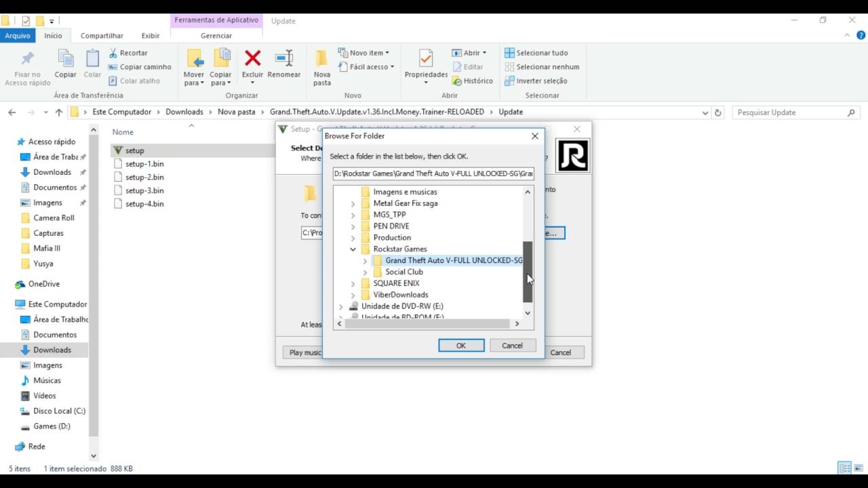868x488 pixels.
Task: Select Unidade de DVD-RW (E:) in the tree
Action: pyautogui.click(x=401, y=306)
